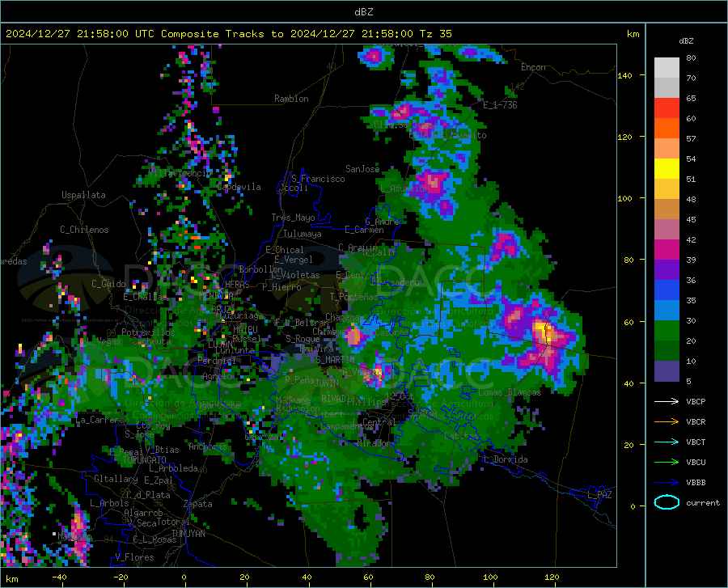Click the Tres_Mayo map label
This screenshot has width=728, height=588.
[x=293, y=218]
